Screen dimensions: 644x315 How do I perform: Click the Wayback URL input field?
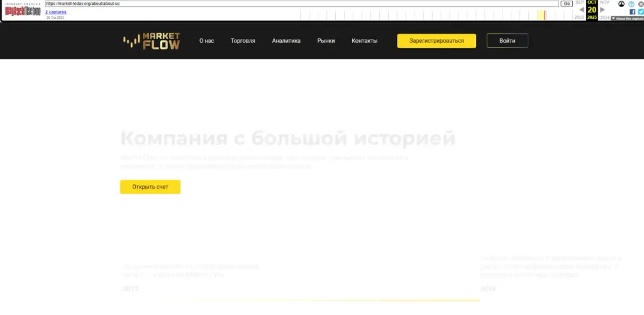point(302,4)
